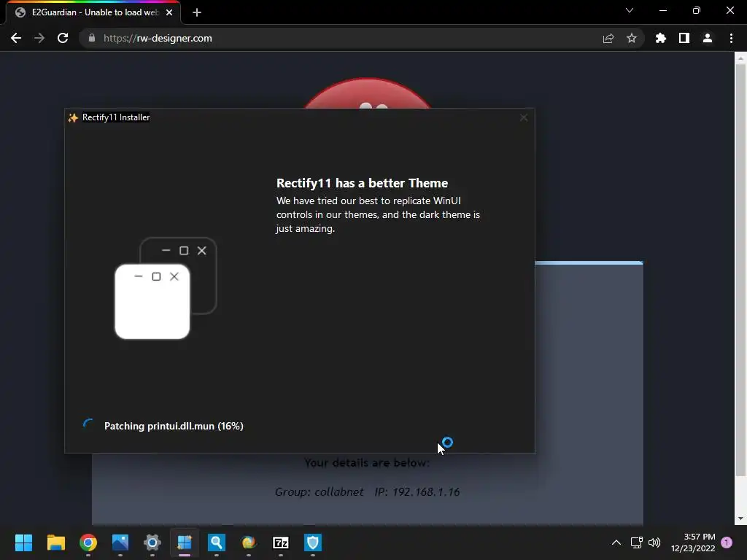The height and width of the screenshot is (560, 747).
Task: Open File Explorer from taskbar
Action: (55, 542)
